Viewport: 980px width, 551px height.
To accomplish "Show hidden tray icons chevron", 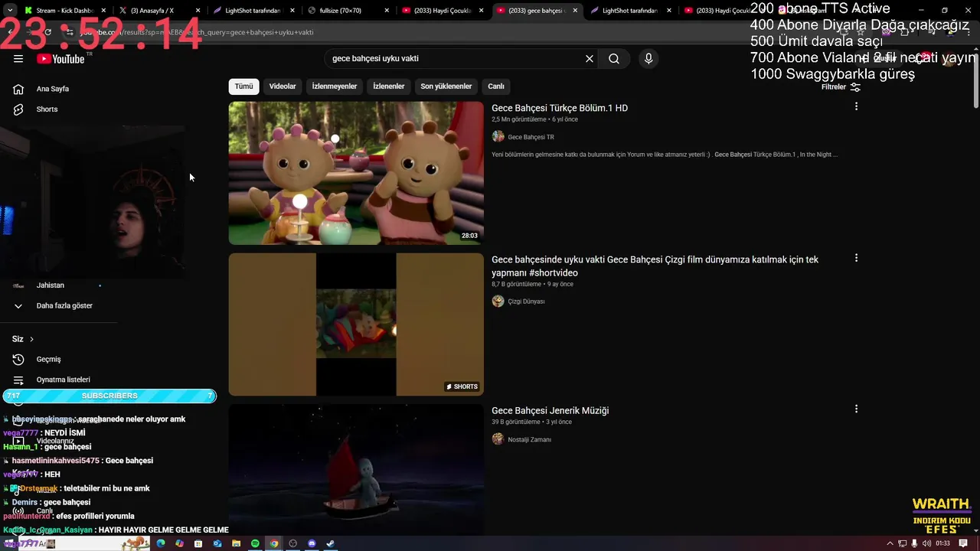I will click(x=890, y=543).
